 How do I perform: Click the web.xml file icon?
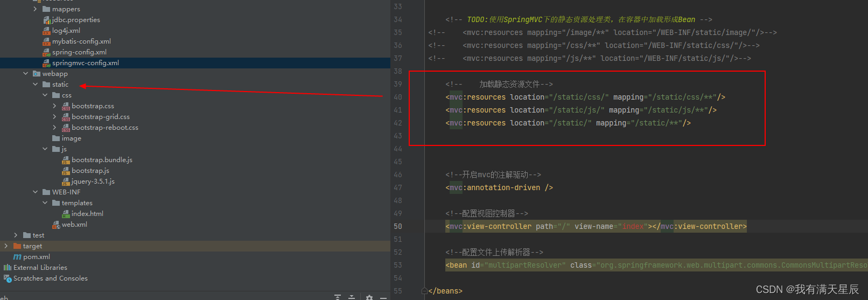56,225
